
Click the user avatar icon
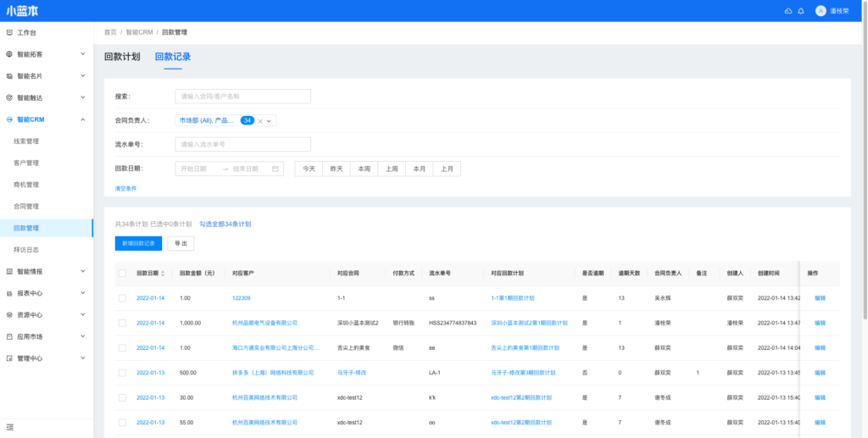820,11
